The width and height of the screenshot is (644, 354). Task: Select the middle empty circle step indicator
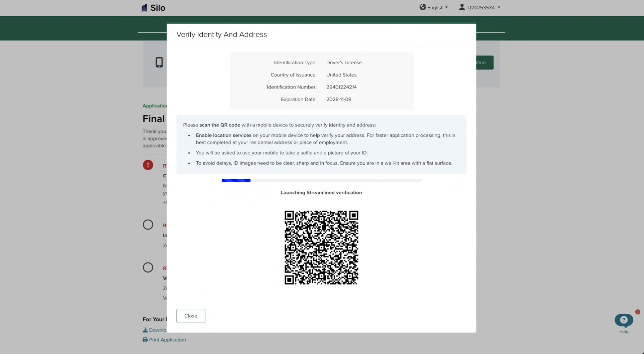click(148, 225)
